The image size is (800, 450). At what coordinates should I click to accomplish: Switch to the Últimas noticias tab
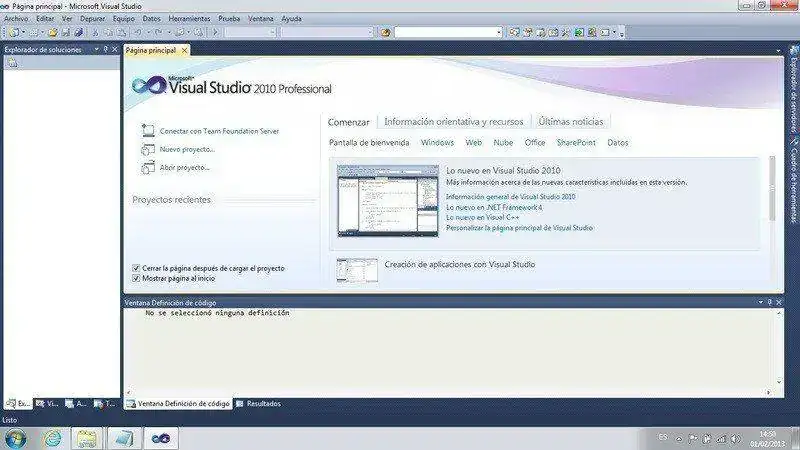click(x=571, y=121)
